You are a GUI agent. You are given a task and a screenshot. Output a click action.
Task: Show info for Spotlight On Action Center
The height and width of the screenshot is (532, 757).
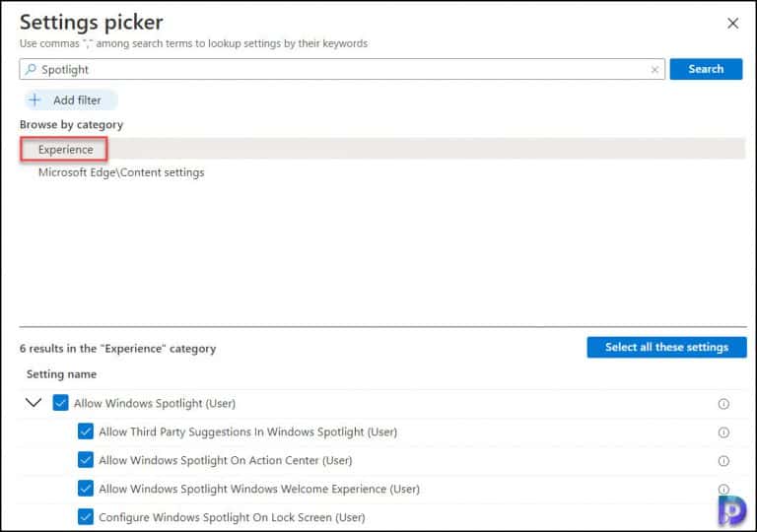pyautogui.click(x=723, y=460)
